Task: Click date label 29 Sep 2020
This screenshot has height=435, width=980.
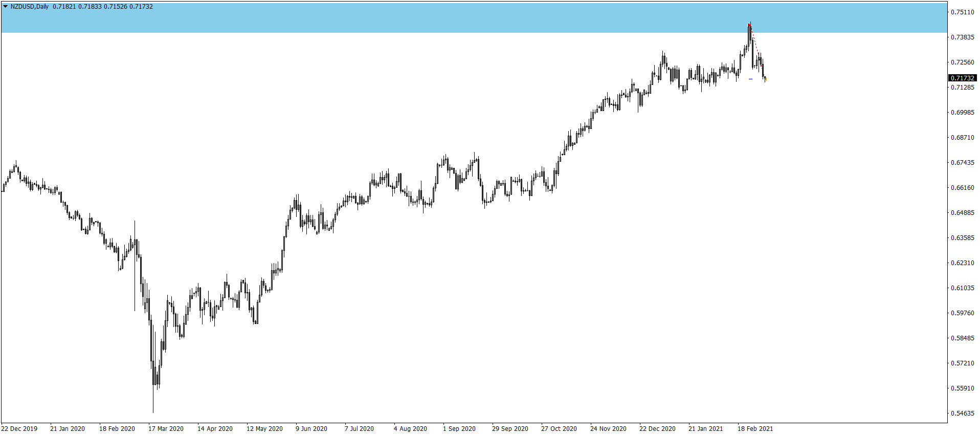Action: pos(510,428)
